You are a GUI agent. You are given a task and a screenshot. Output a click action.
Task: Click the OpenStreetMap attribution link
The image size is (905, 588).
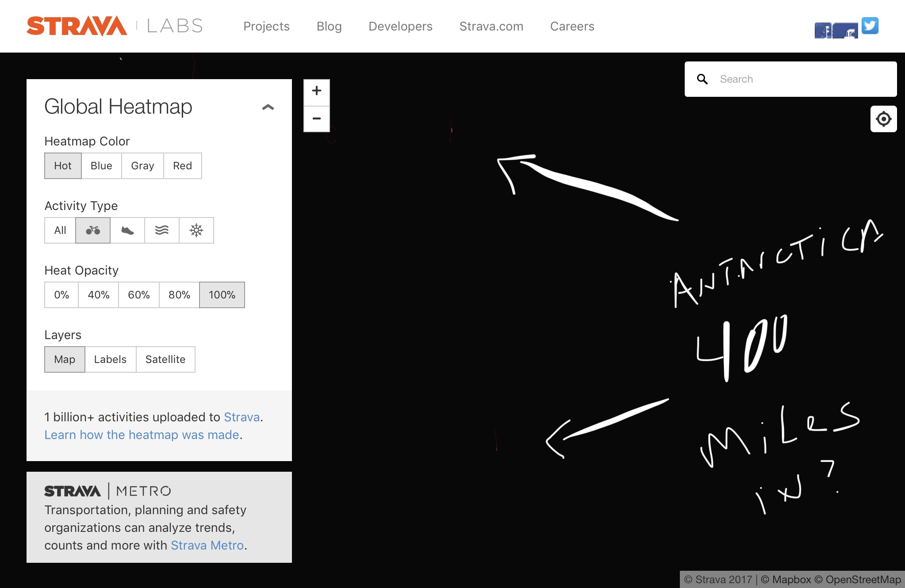tap(858, 580)
